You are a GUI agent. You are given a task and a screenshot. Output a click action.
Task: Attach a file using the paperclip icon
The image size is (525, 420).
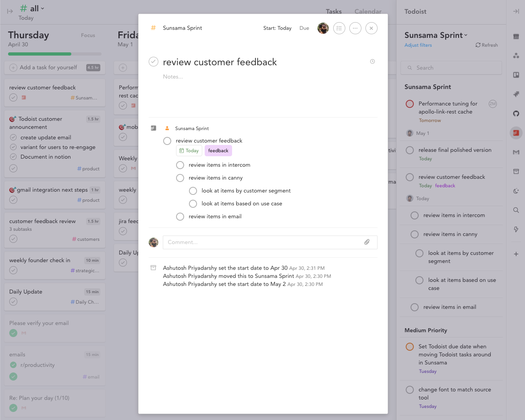tap(367, 242)
